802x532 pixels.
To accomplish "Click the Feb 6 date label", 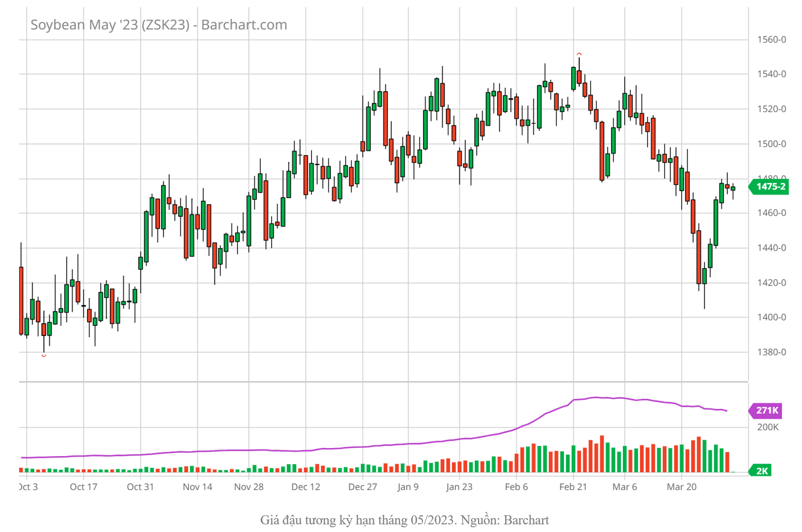I will [517, 487].
